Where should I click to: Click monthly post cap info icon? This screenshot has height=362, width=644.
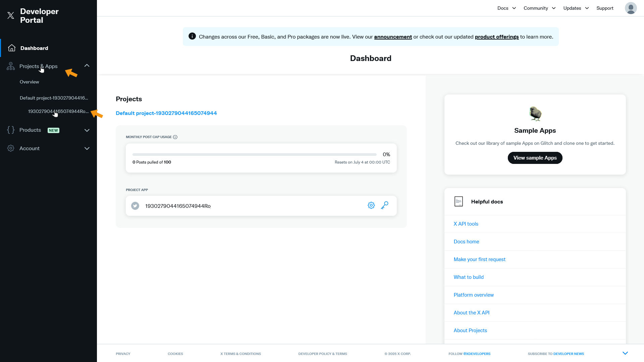click(175, 137)
